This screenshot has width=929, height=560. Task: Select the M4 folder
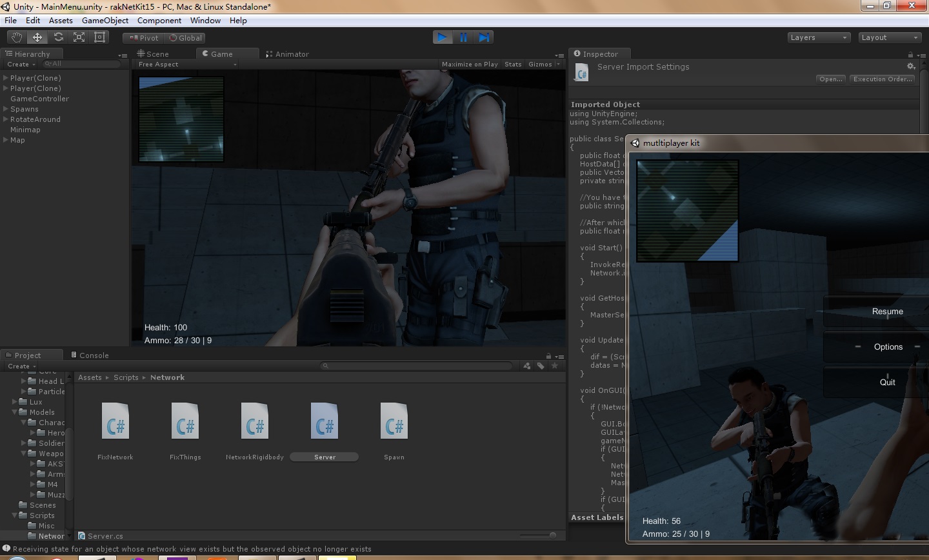tap(52, 485)
